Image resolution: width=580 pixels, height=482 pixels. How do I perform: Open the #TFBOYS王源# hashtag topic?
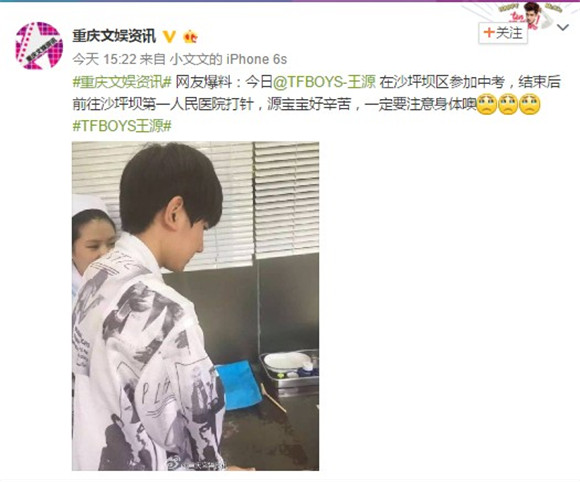coord(122,126)
